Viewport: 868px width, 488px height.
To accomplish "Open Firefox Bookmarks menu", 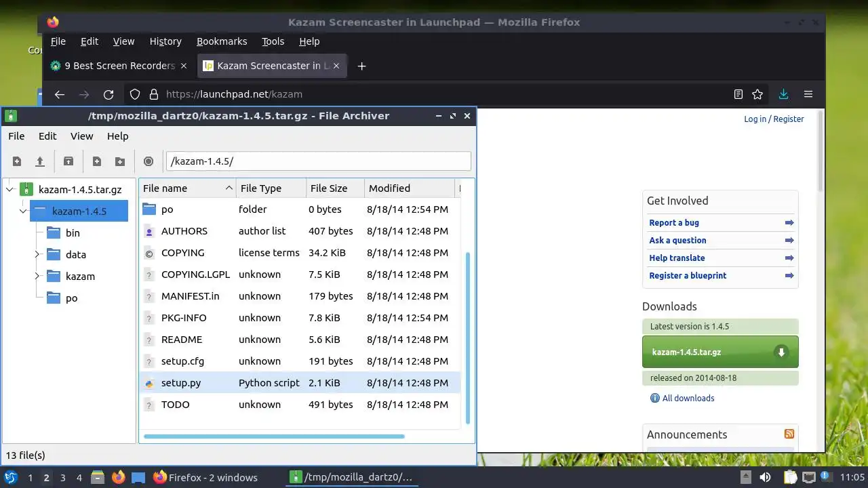I will pos(222,41).
